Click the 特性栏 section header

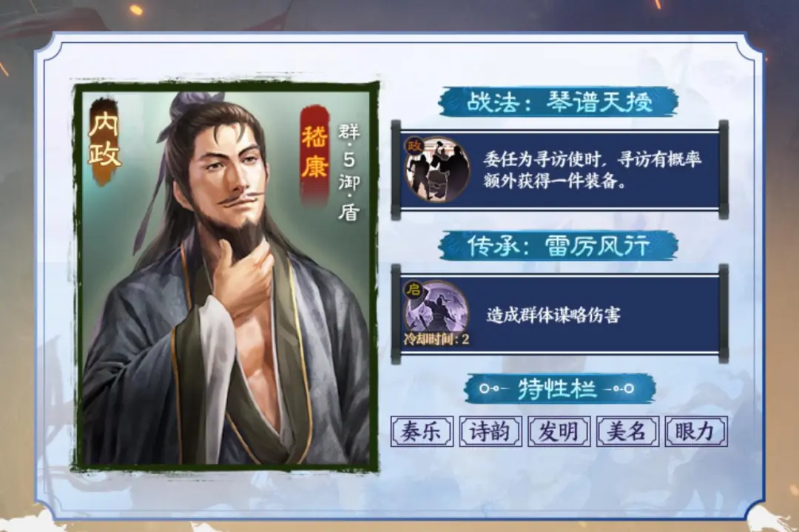coord(559,388)
